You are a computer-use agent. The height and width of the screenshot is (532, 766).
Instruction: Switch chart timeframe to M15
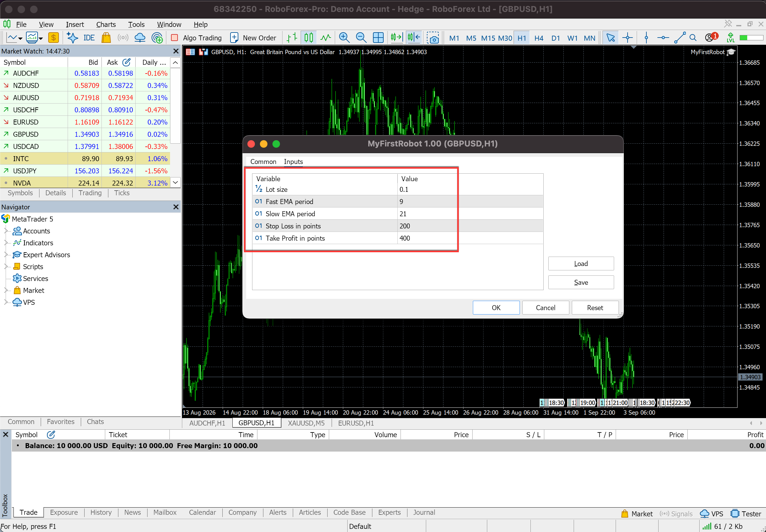pyautogui.click(x=488, y=38)
